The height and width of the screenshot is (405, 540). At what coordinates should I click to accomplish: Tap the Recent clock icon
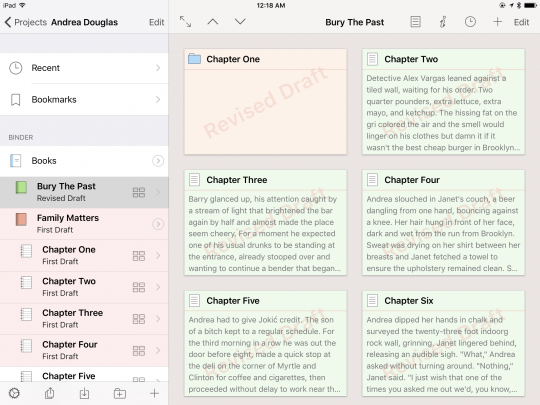[x=15, y=68]
